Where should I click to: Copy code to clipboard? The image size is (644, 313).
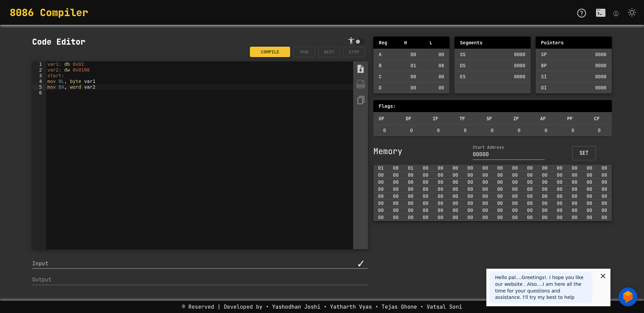point(360,100)
